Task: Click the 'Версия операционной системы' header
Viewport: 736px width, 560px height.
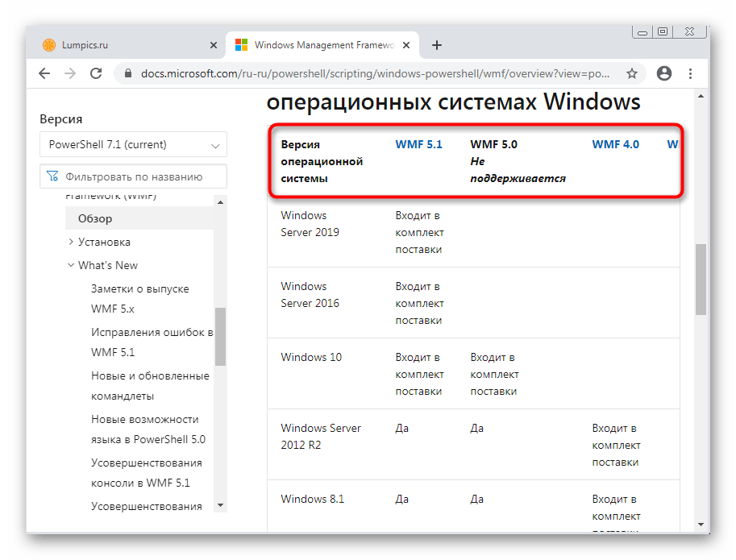Action: pyautogui.click(x=322, y=161)
